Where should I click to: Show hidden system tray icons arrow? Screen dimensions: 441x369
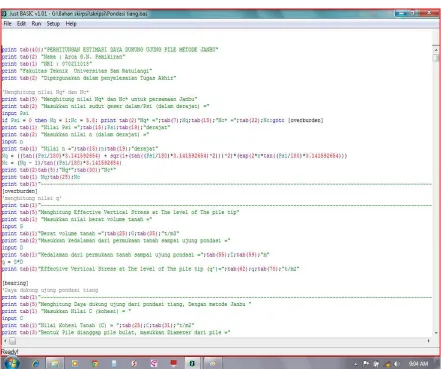356,364
